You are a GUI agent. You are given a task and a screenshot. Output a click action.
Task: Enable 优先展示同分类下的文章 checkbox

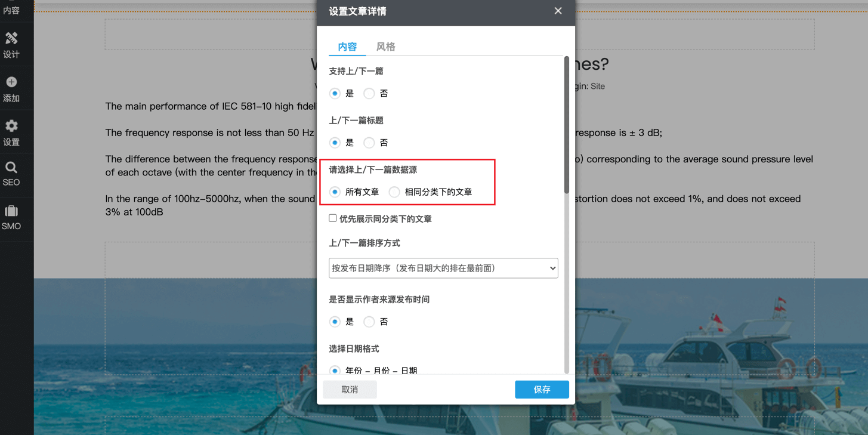(x=333, y=218)
